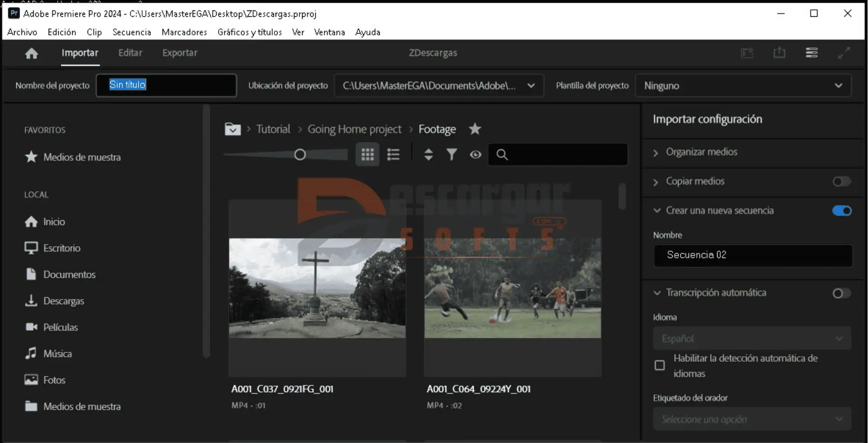Screen dimensions: 868x443
Task: Navigate to Tutorial breadcrumb
Action: pyautogui.click(x=273, y=129)
